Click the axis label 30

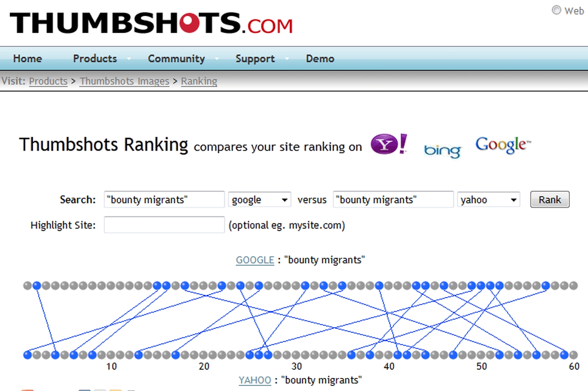pos(296,366)
